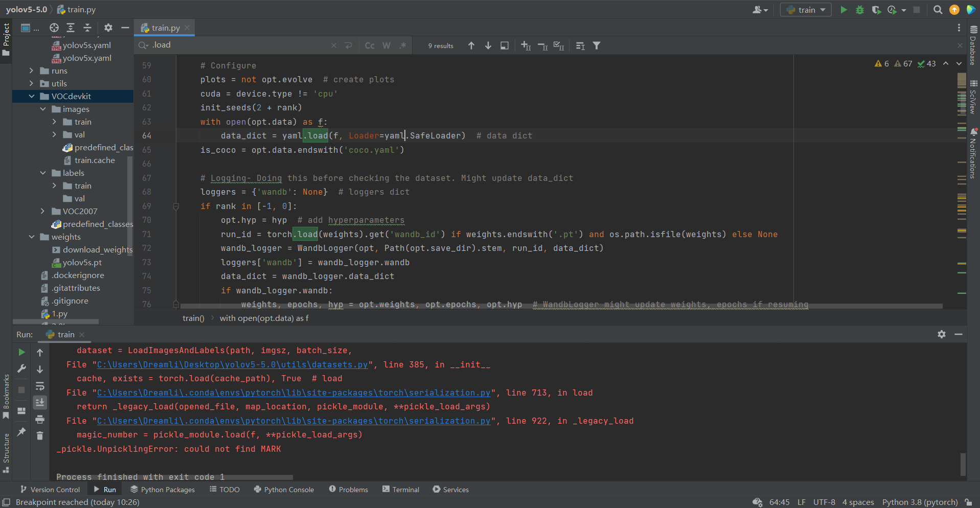Open serialization.py line 713 traceback link
Image resolution: width=980 pixels, height=508 pixels.
(x=293, y=392)
